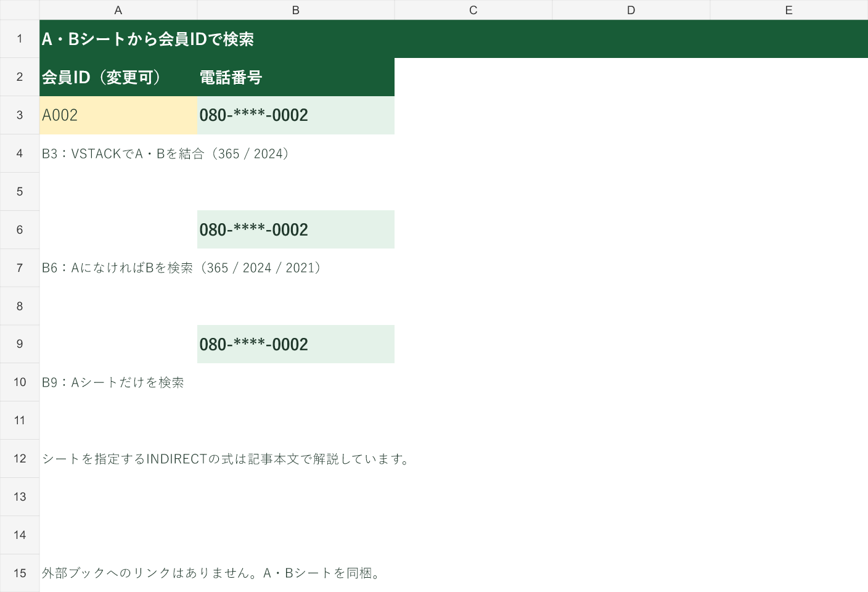Click phone result cell in row 9
Viewport: 868px width, 592px height.
tap(296, 344)
